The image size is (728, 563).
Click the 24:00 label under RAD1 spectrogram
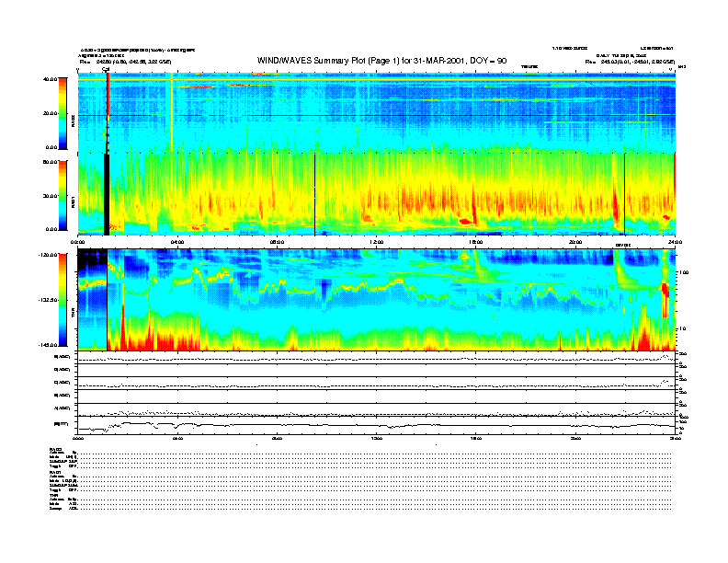click(x=675, y=242)
